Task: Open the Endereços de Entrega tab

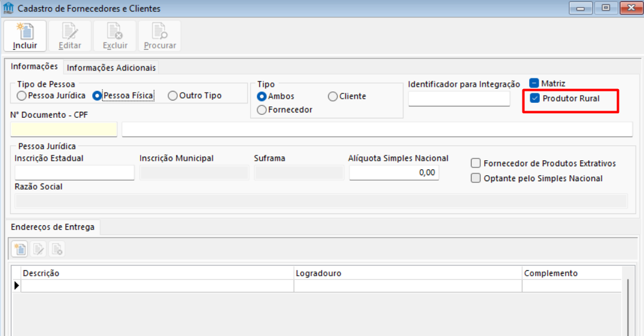Action: [x=53, y=227]
